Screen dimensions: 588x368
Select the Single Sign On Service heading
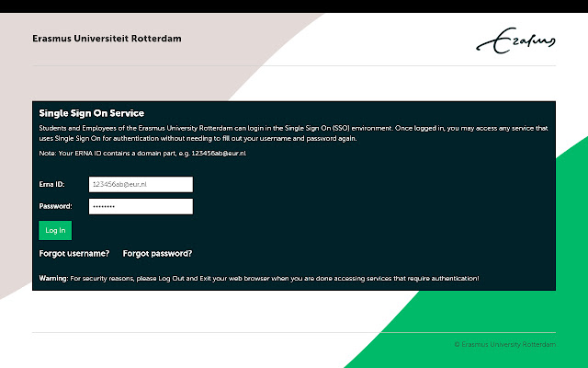pos(92,113)
